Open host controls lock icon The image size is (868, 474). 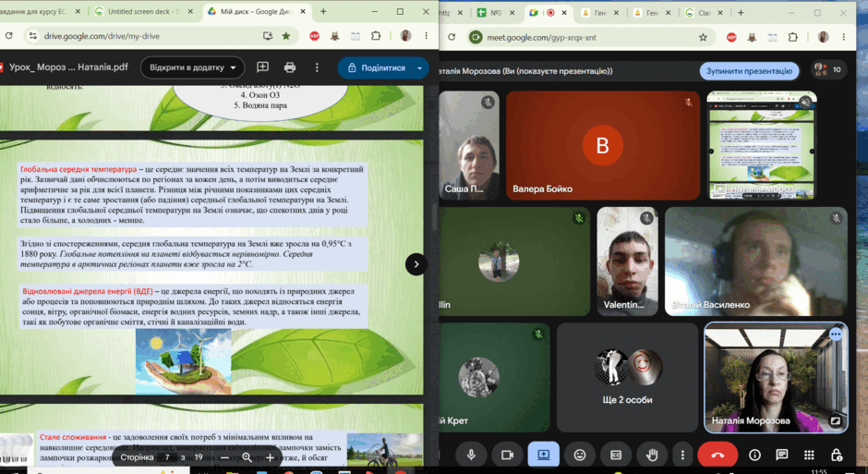[837, 455]
